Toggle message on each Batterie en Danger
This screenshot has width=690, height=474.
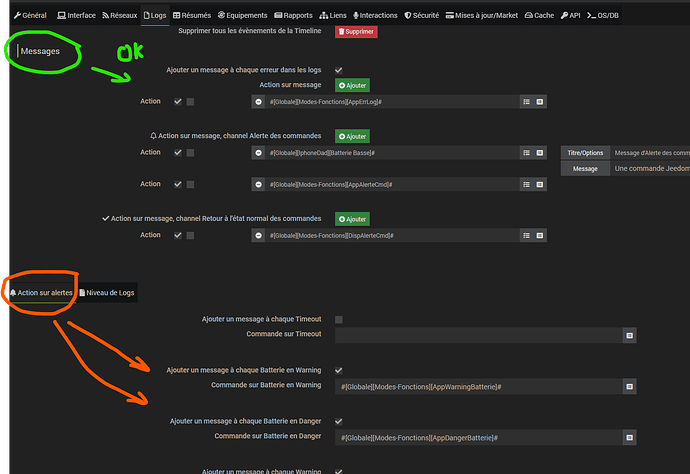pos(338,422)
